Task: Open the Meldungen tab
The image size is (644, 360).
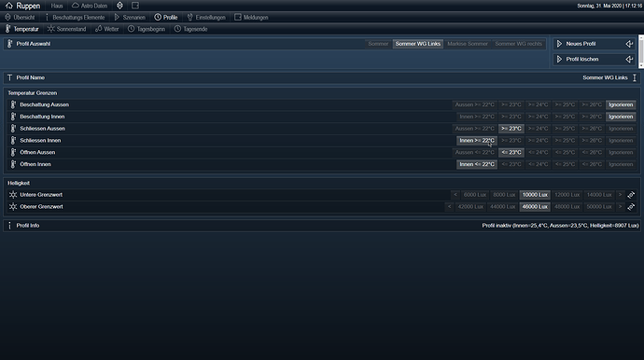Action: (251, 17)
